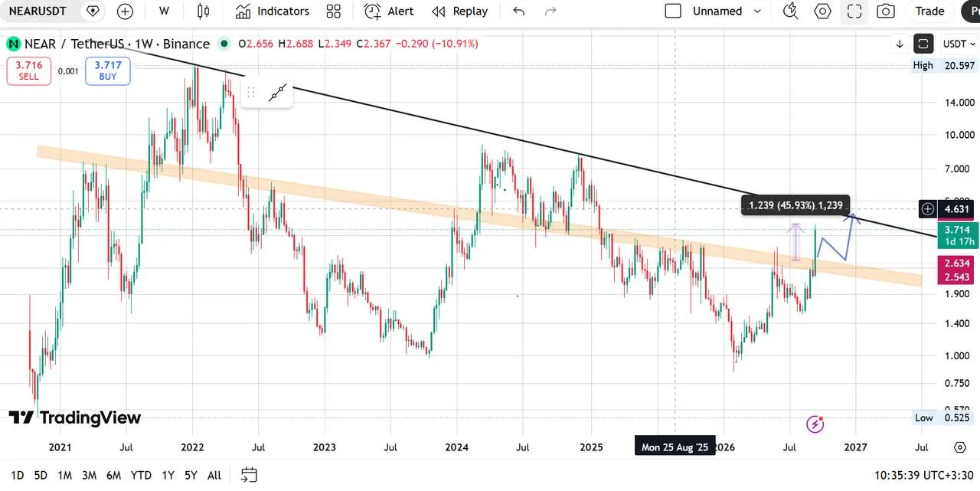This screenshot has width=980, height=491.
Task: Click the 3.717 BUY button
Action: (108, 70)
